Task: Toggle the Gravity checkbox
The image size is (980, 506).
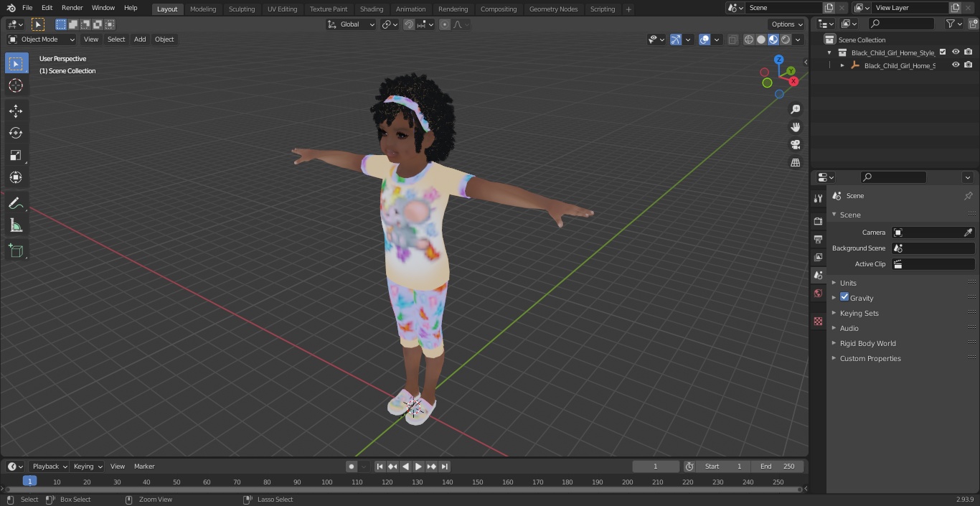Action: [844, 297]
